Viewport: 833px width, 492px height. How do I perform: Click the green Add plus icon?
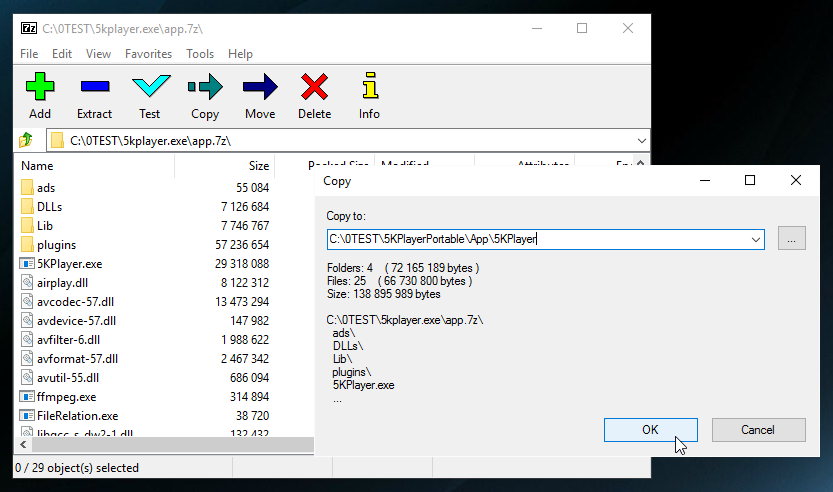[40, 87]
